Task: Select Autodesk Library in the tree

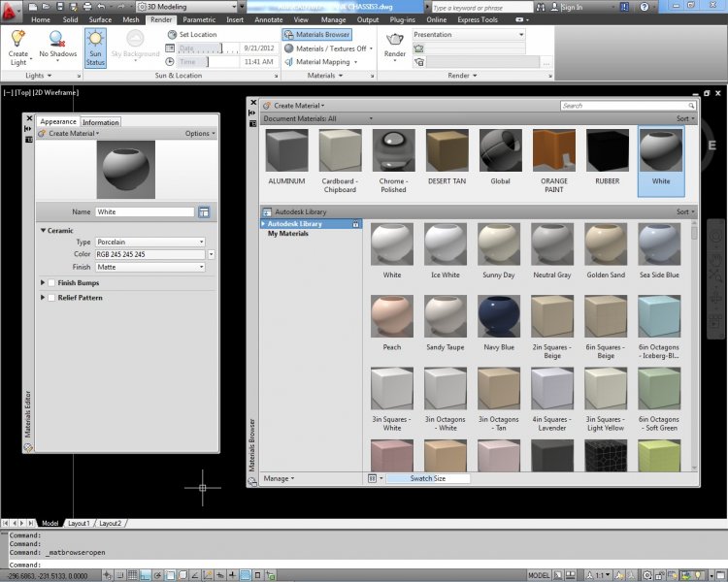Action: [x=311, y=224]
